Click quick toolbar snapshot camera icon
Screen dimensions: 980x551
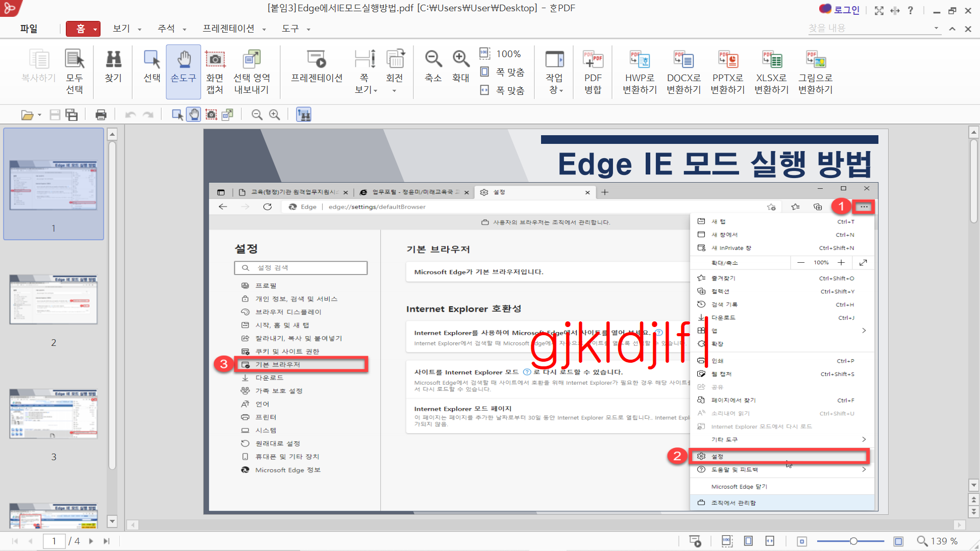click(x=211, y=115)
